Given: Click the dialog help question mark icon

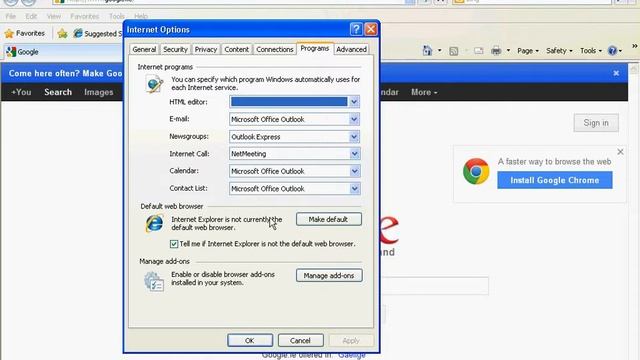Looking at the screenshot, I should pyautogui.click(x=356, y=29).
